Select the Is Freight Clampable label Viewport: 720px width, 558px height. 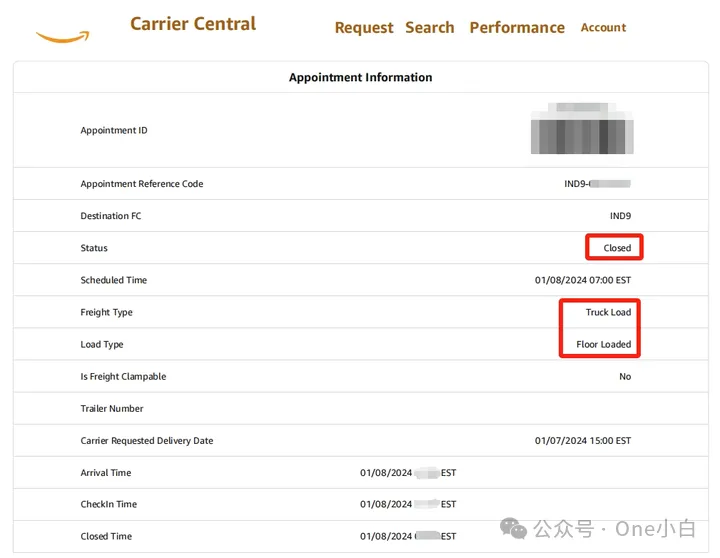point(123,377)
